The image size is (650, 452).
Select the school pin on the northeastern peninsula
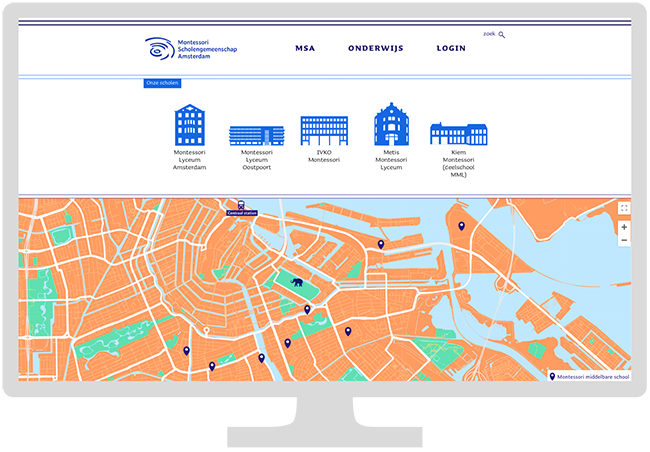[x=461, y=226]
